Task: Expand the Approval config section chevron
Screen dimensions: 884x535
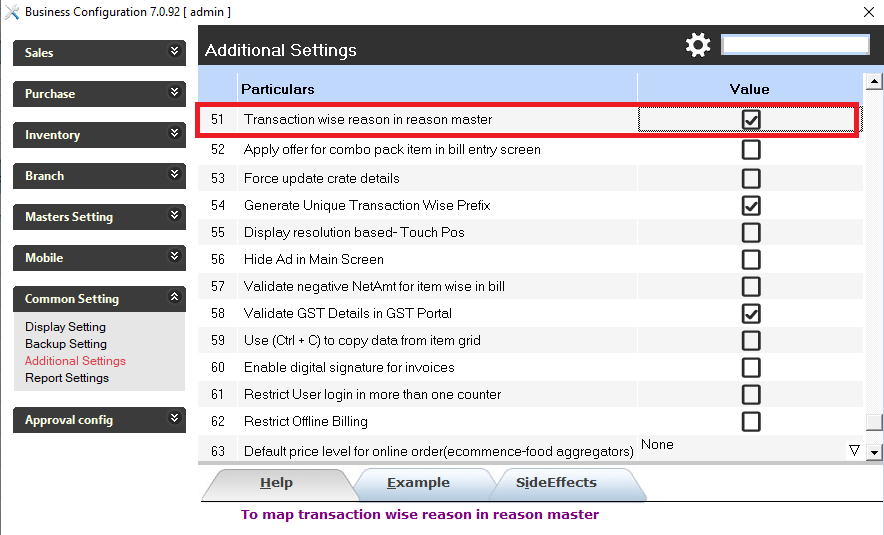Action: [x=175, y=418]
